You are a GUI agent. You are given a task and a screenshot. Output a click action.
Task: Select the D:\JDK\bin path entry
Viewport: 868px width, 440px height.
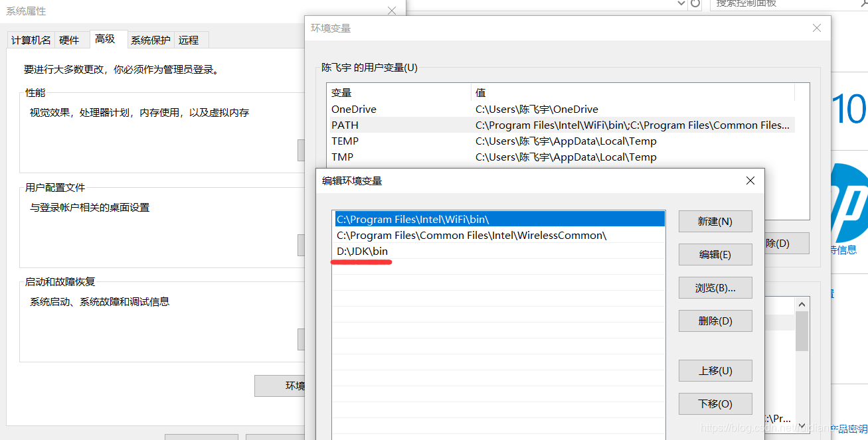tap(499, 251)
